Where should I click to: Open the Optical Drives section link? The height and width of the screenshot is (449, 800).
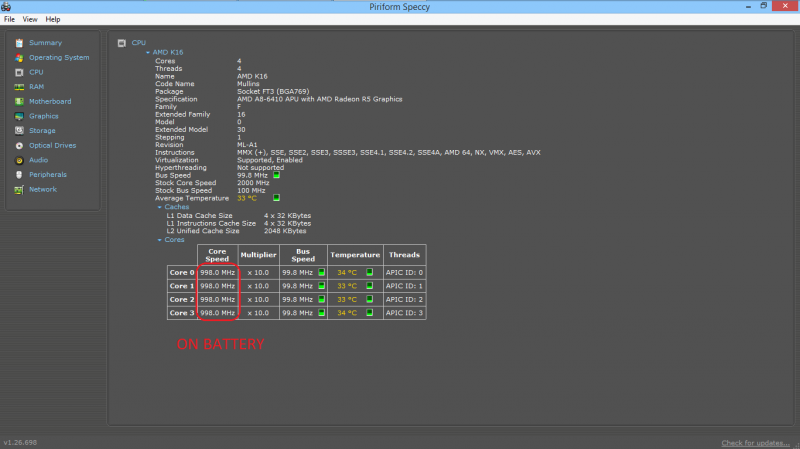(53, 145)
